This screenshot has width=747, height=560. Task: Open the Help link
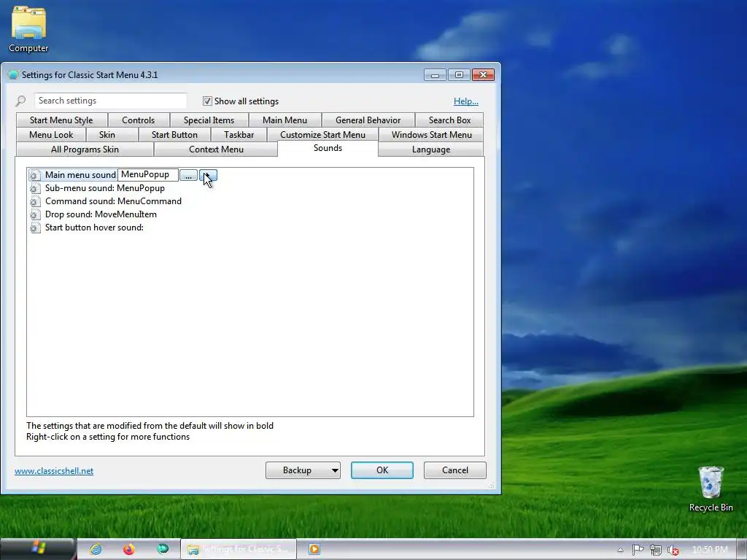(x=466, y=101)
